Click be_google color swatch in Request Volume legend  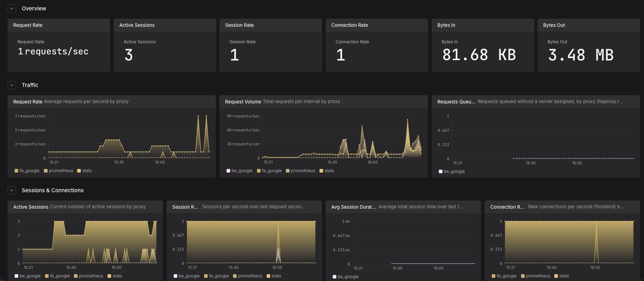pyautogui.click(x=228, y=171)
